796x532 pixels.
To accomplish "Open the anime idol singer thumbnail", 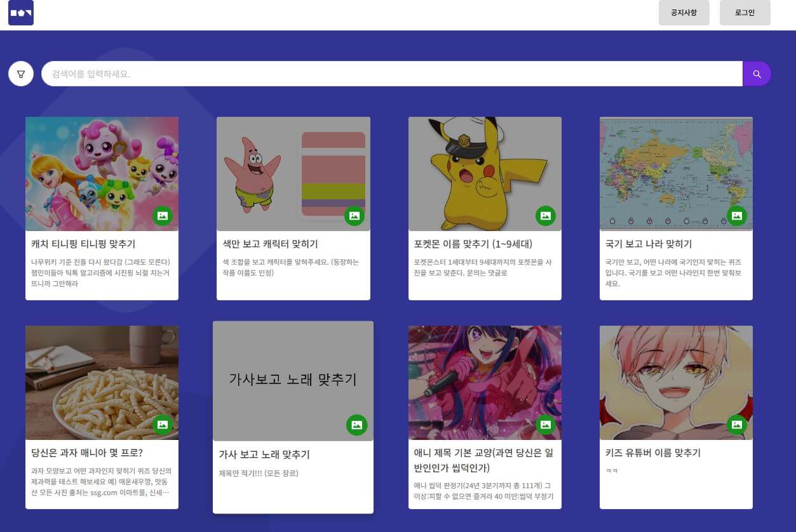I will click(x=485, y=383).
